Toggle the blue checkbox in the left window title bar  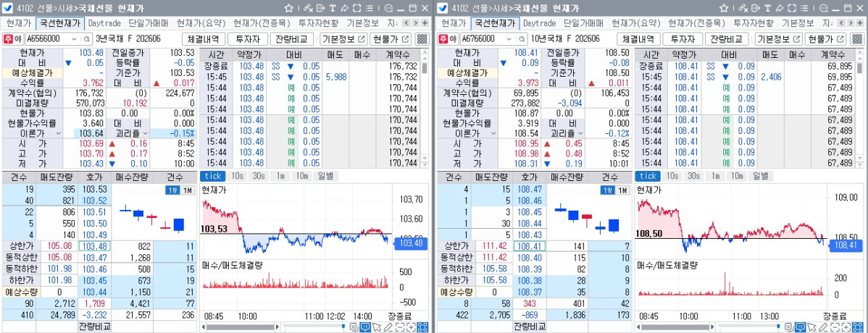(9, 8)
